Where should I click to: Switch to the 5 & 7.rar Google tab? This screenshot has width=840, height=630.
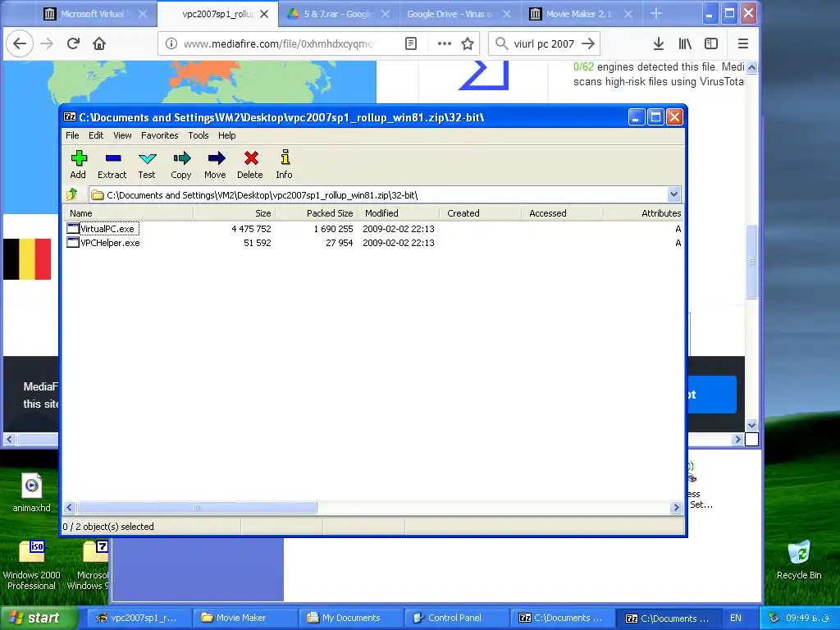pyautogui.click(x=337, y=14)
